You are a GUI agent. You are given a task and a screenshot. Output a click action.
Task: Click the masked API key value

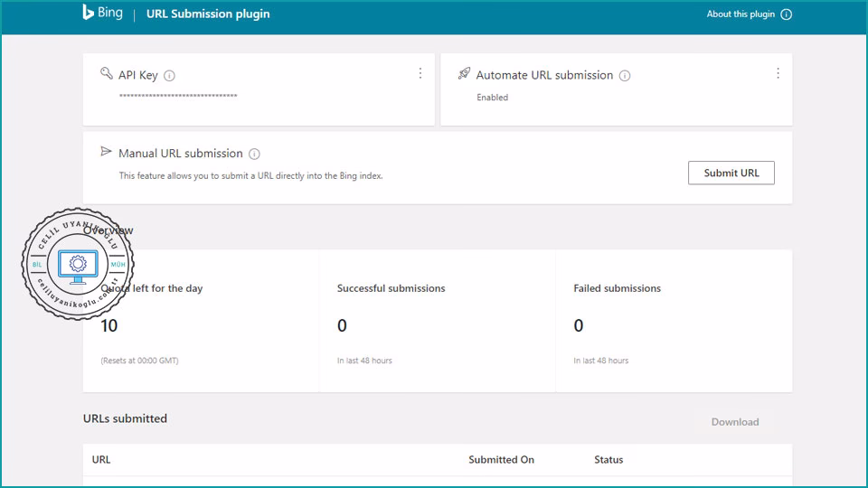178,97
